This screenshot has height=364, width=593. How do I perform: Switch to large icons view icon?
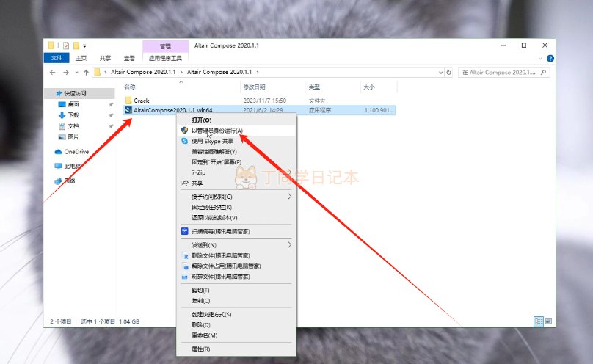tap(548, 321)
